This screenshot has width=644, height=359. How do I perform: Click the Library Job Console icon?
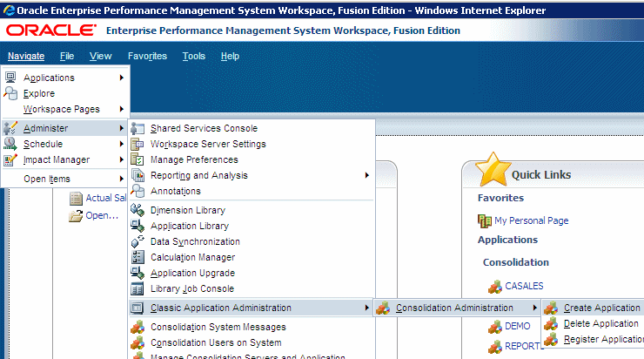pyautogui.click(x=138, y=288)
